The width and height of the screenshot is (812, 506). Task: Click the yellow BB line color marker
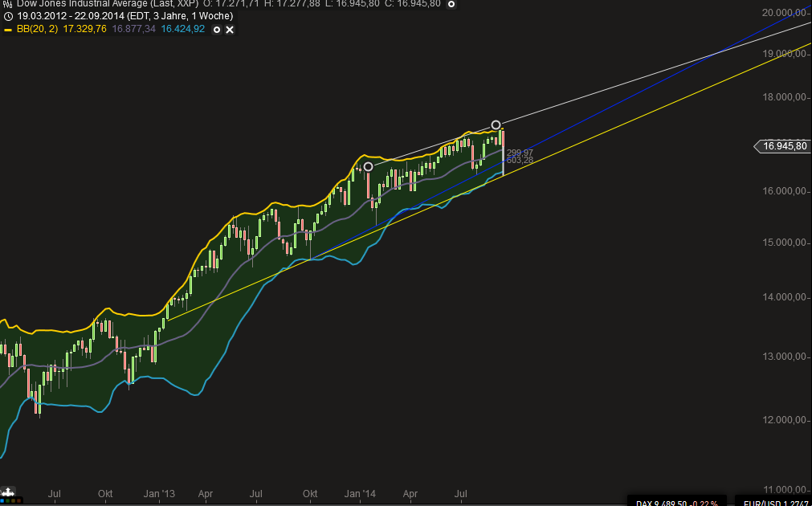8,30
